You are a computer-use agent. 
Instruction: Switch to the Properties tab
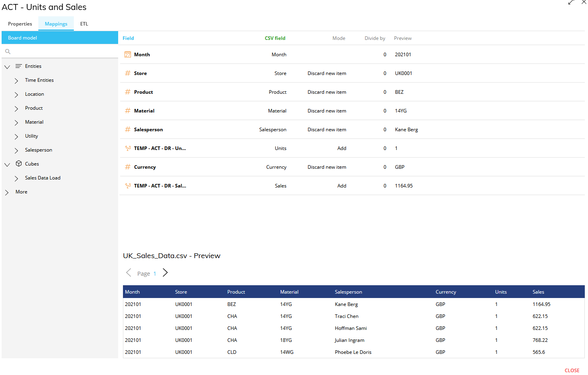[20, 24]
